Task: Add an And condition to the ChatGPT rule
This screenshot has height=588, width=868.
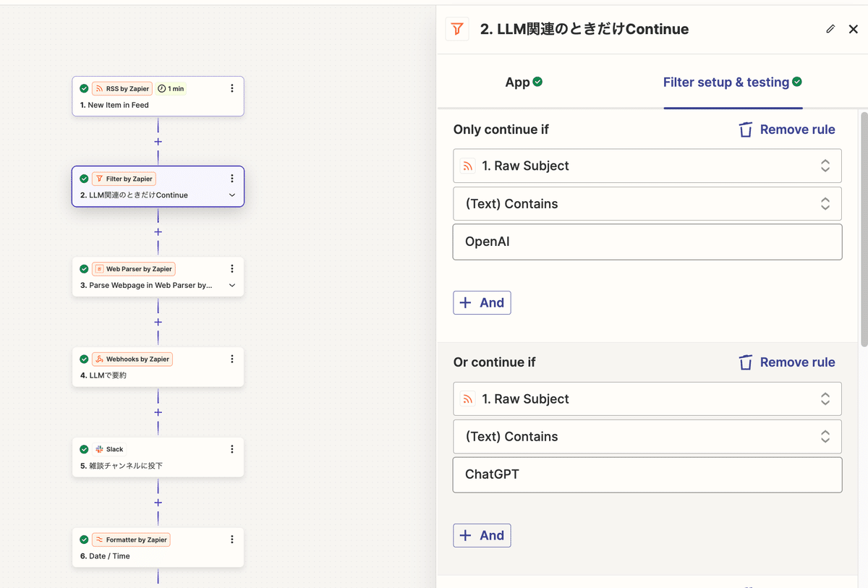Action: [x=482, y=536]
